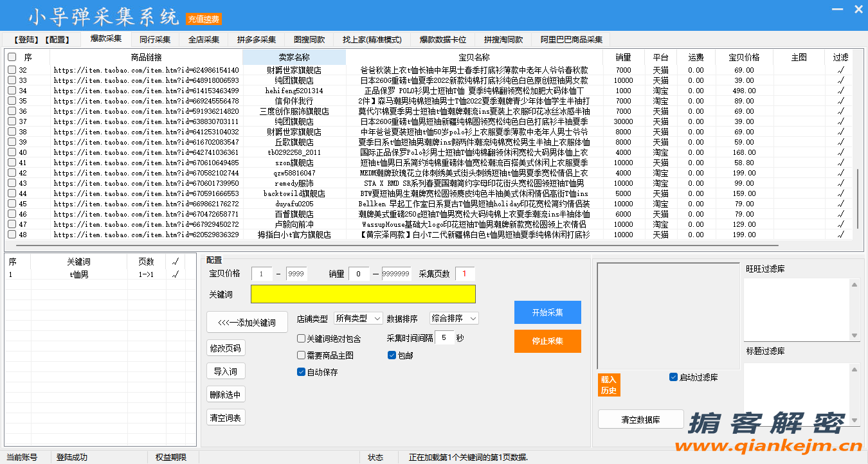Click the 清空词表 button
Image resolution: width=868 pixels, height=464 pixels.
[226, 418]
